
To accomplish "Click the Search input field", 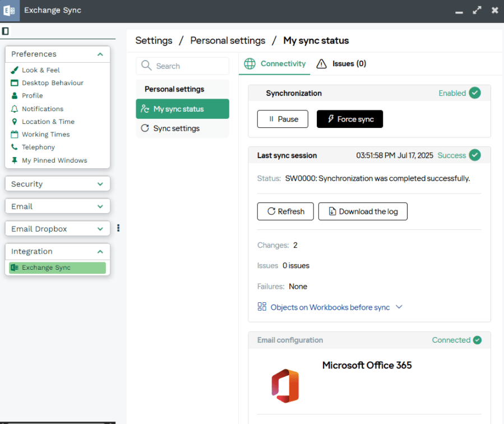I will pyautogui.click(x=182, y=66).
